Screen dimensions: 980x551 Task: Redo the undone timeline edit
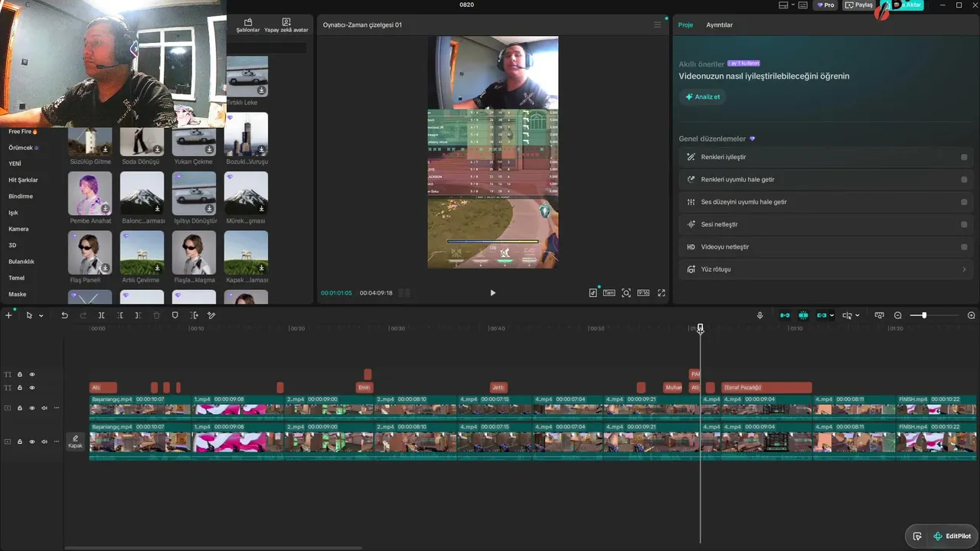pos(83,315)
